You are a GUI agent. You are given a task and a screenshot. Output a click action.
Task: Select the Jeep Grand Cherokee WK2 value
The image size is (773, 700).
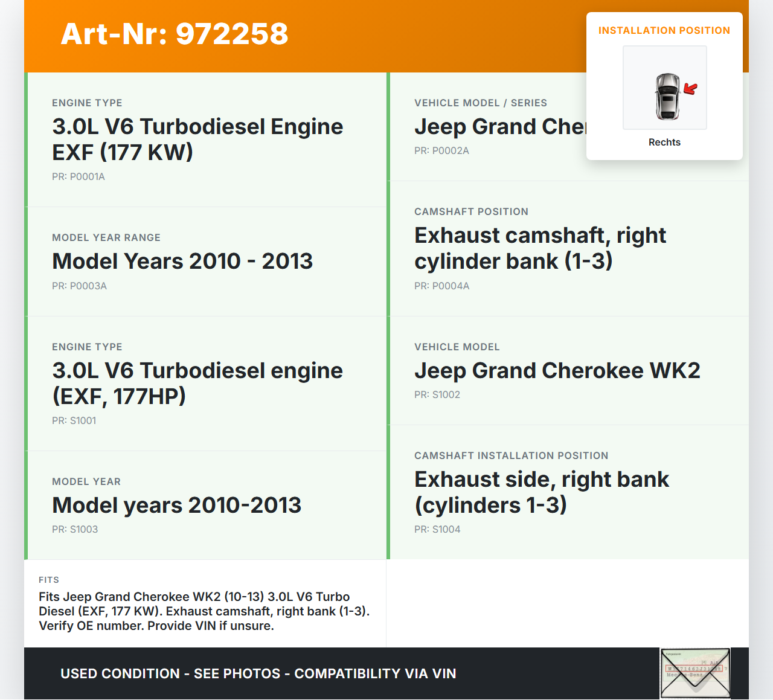tap(557, 371)
